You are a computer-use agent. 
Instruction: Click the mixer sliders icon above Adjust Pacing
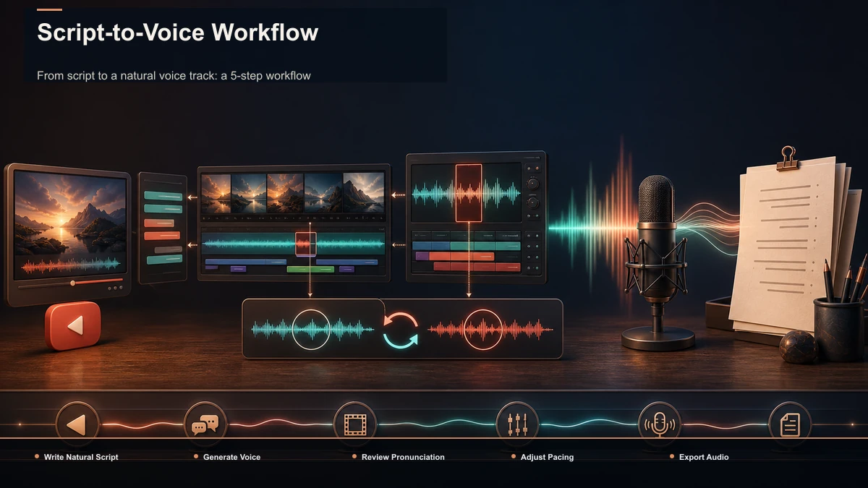point(517,424)
